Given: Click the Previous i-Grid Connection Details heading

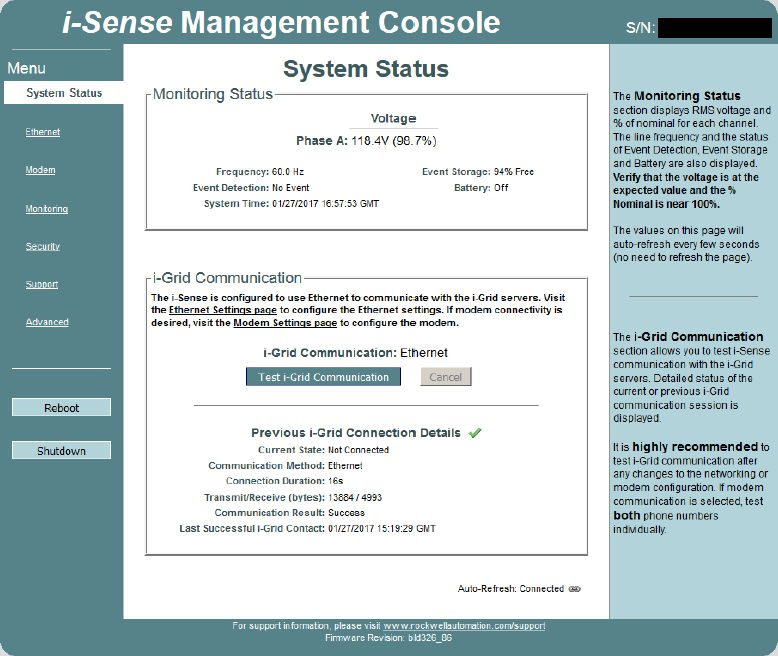Looking at the screenshot, I should pyautogui.click(x=356, y=433).
